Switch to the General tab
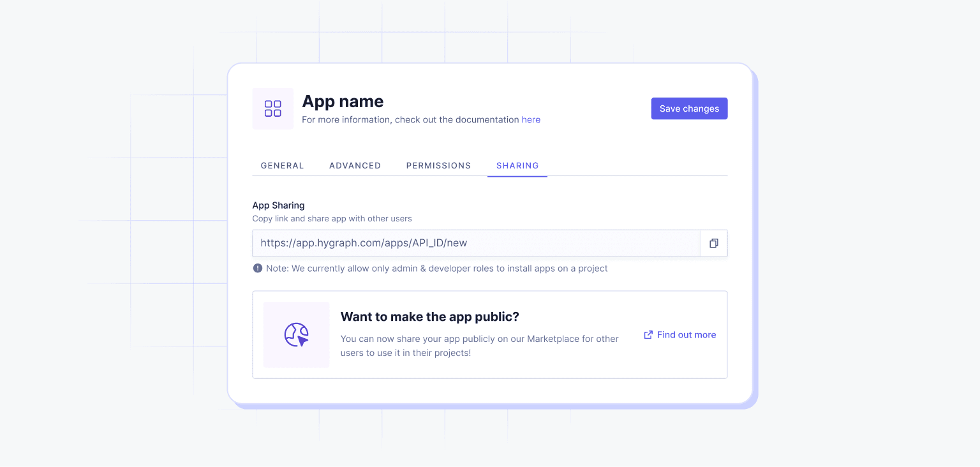The height and width of the screenshot is (467, 980). pos(283,165)
